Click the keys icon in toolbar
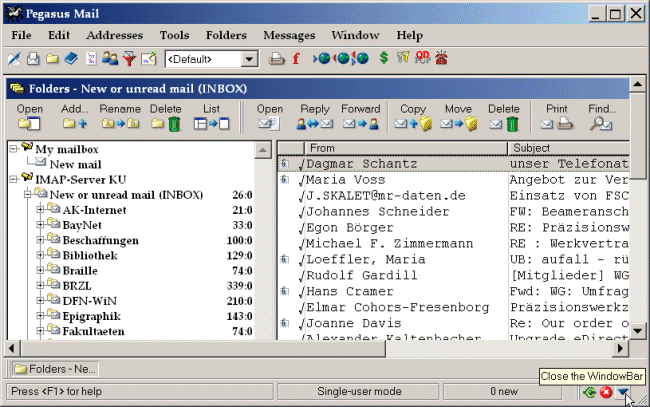 [x=403, y=58]
